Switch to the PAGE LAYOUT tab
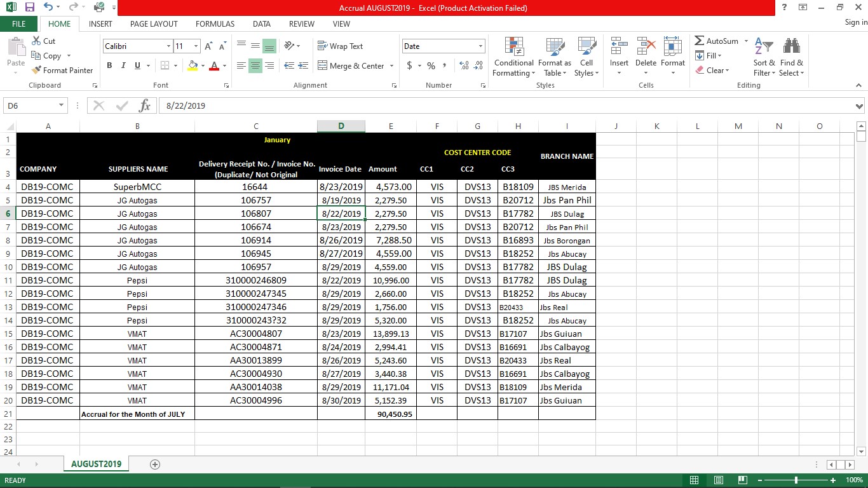This screenshot has width=868, height=488. pos(154,24)
